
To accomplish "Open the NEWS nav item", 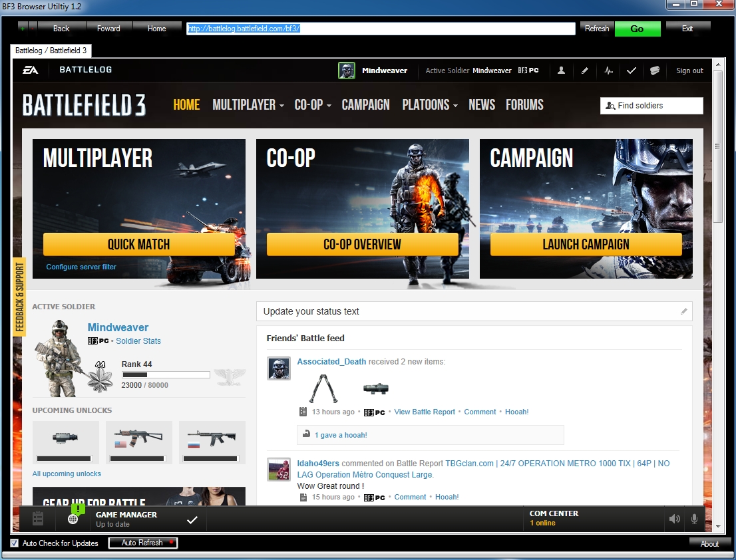I will (x=482, y=104).
